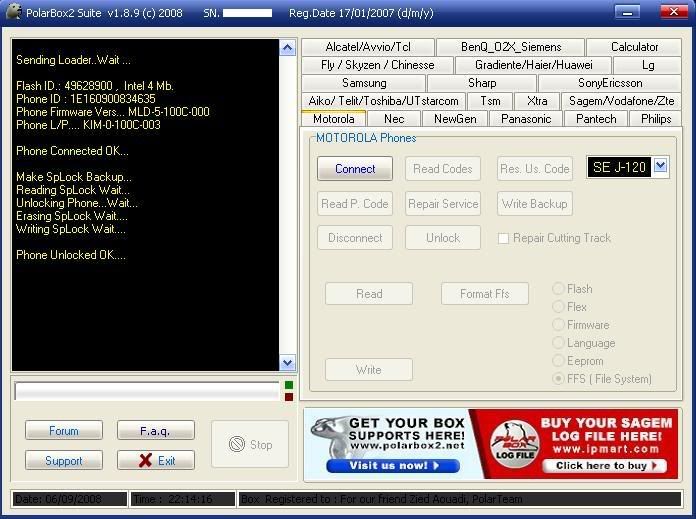
Task: Click the 'Phone Connected OK...' log line
Action: pos(72,151)
